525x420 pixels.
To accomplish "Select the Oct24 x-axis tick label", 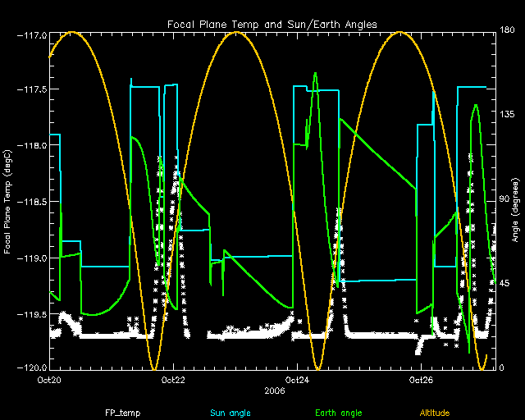I will click(296, 381).
